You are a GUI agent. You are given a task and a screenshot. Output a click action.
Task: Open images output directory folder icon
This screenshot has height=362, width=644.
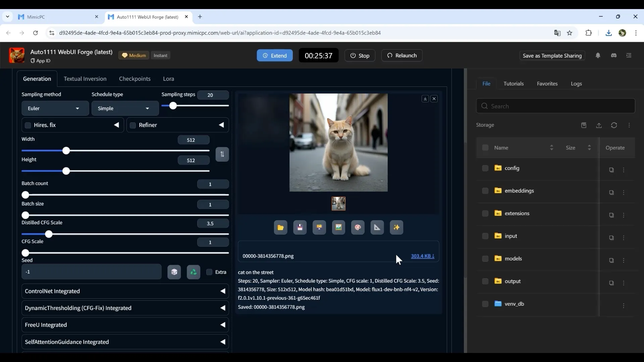coord(280,228)
